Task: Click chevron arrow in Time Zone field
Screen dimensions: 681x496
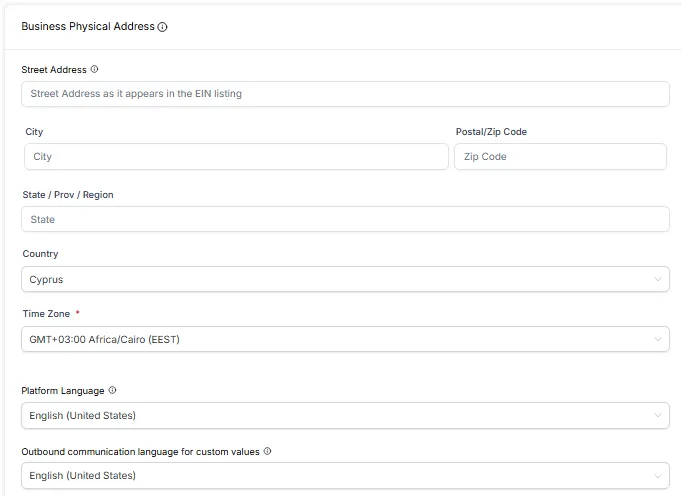Action: click(x=657, y=340)
